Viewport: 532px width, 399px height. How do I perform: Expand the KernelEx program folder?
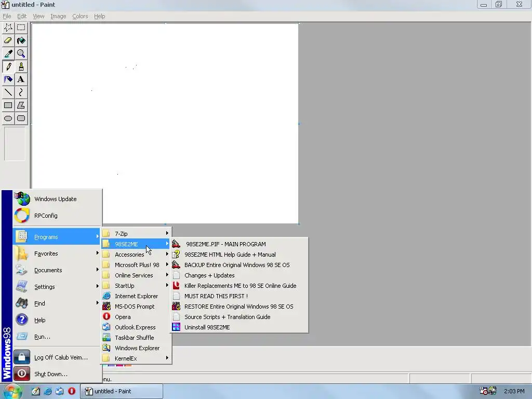(136, 358)
